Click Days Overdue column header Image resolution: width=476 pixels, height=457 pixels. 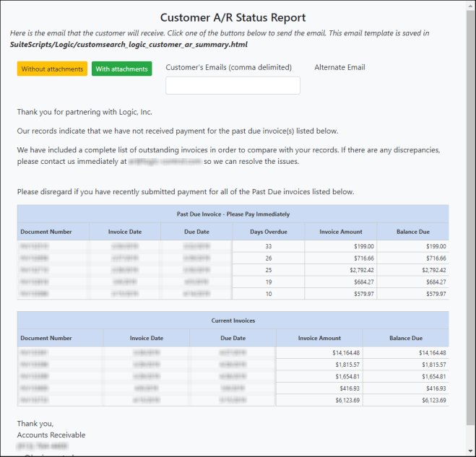(x=268, y=232)
